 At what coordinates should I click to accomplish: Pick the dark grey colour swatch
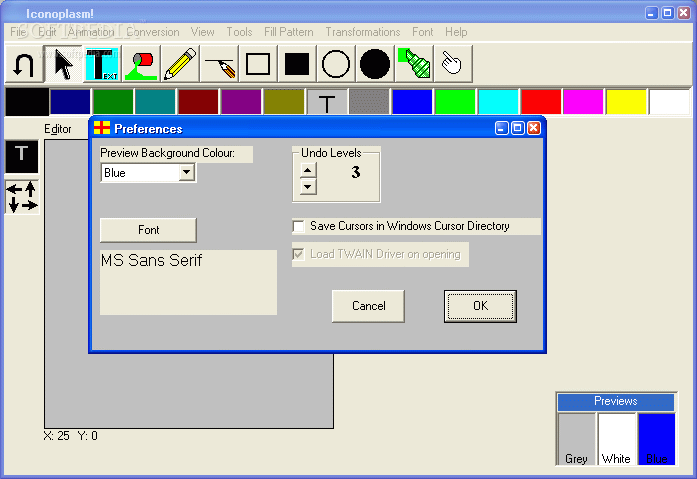pyautogui.click(x=369, y=102)
